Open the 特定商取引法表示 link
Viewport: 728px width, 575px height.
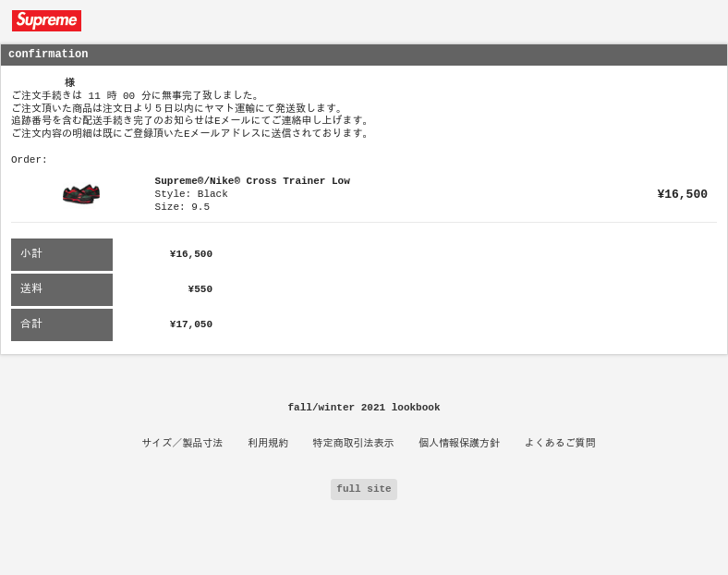353,443
